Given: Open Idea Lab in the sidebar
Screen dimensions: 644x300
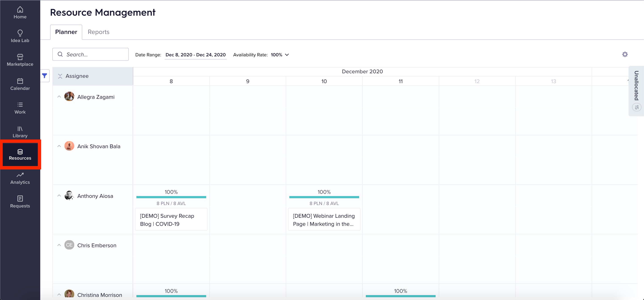Looking at the screenshot, I should point(20,36).
